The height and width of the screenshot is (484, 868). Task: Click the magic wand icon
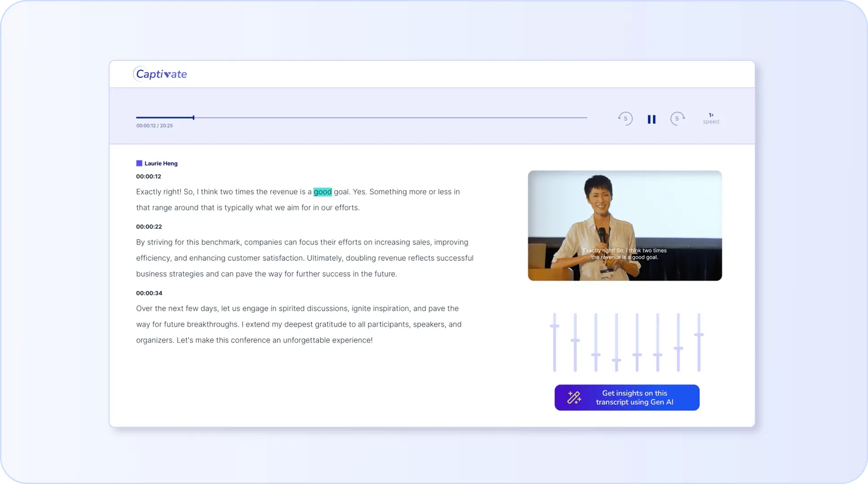(574, 398)
